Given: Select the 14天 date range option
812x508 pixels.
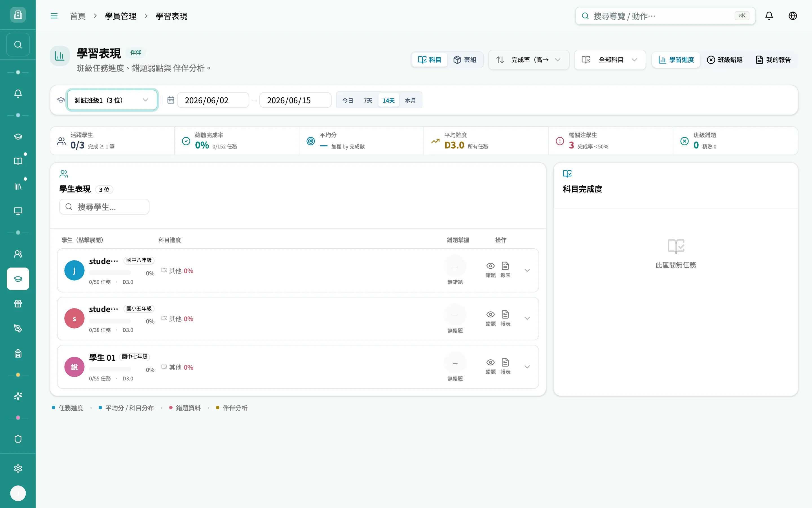Looking at the screenshot, I should [x=389, y=100].
